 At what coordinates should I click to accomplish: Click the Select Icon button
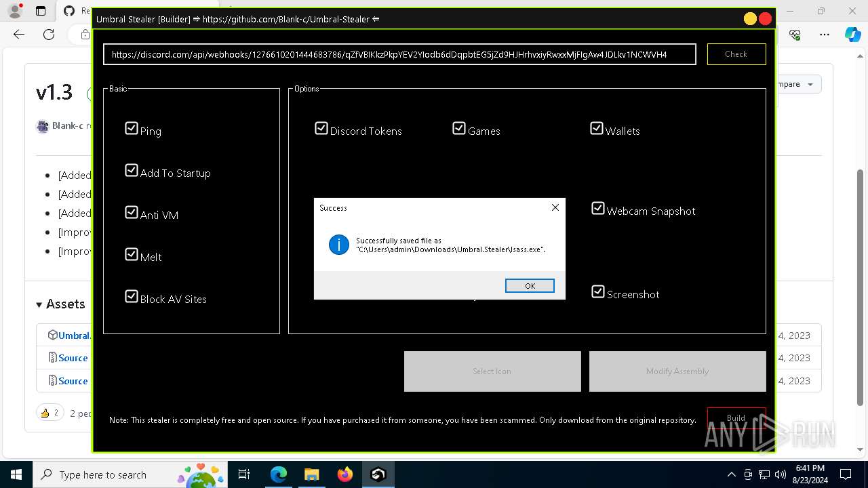[492, 371]
